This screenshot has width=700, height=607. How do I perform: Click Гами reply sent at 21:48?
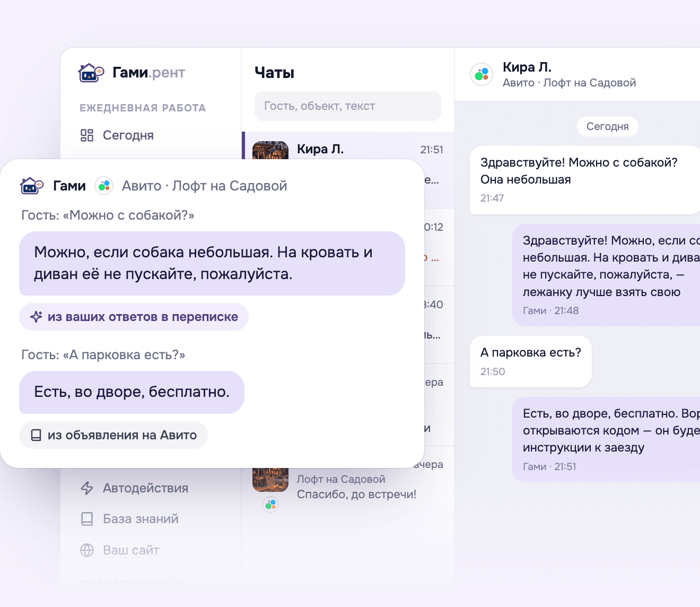point(606,275)
